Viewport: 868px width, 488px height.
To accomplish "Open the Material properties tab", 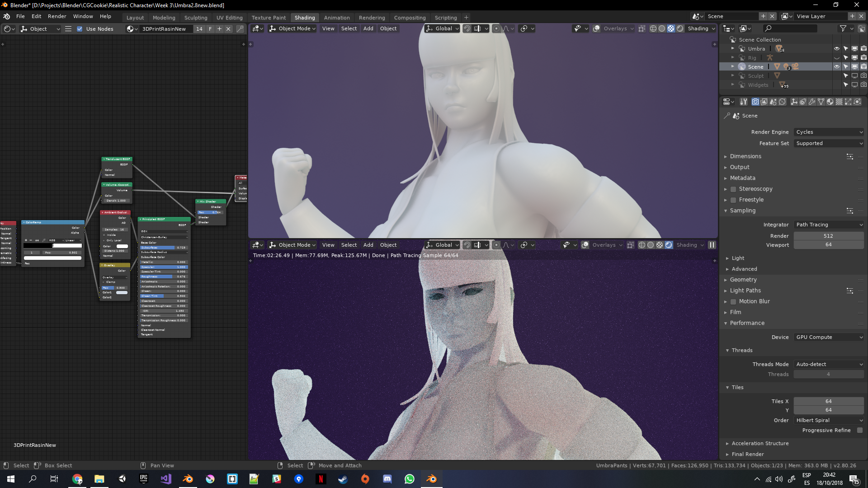I will [830, 102].
